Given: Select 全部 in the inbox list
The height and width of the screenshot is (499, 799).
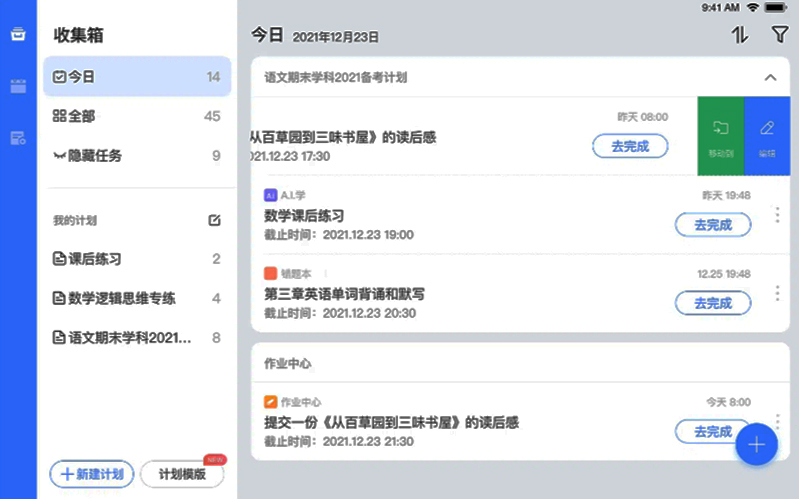Looking at the screenshot, I should click(137, 116).
